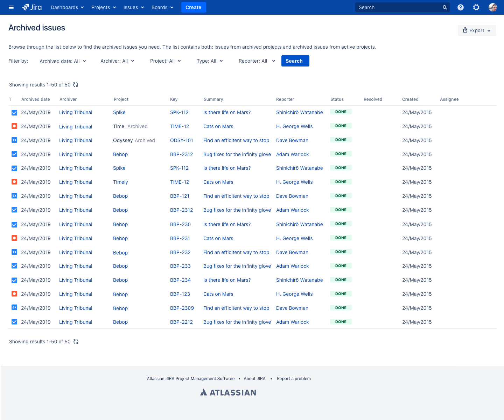Open issue key BBP-2309 link
The width and height of the screenshot is (504, 420).
[x=182, y=308]
